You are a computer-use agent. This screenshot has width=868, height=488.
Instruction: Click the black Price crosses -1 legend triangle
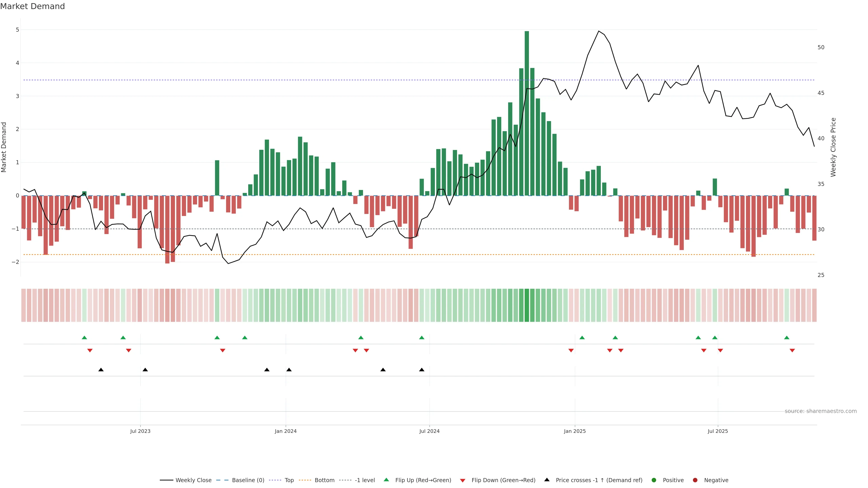[547, 480]
